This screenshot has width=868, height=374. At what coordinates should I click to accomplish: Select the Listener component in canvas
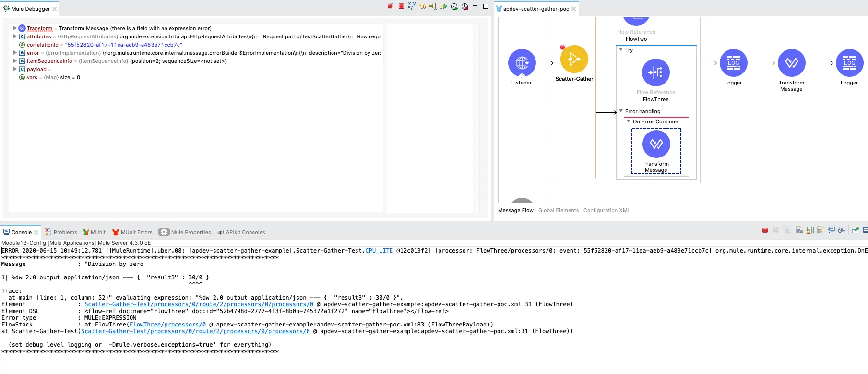(522, 63)
